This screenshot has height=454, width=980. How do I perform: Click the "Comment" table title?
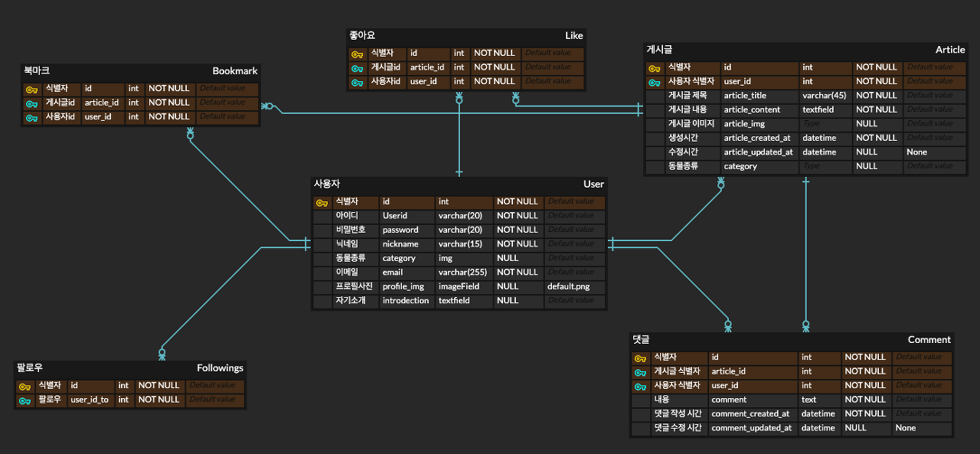click(x=929, y=339)
